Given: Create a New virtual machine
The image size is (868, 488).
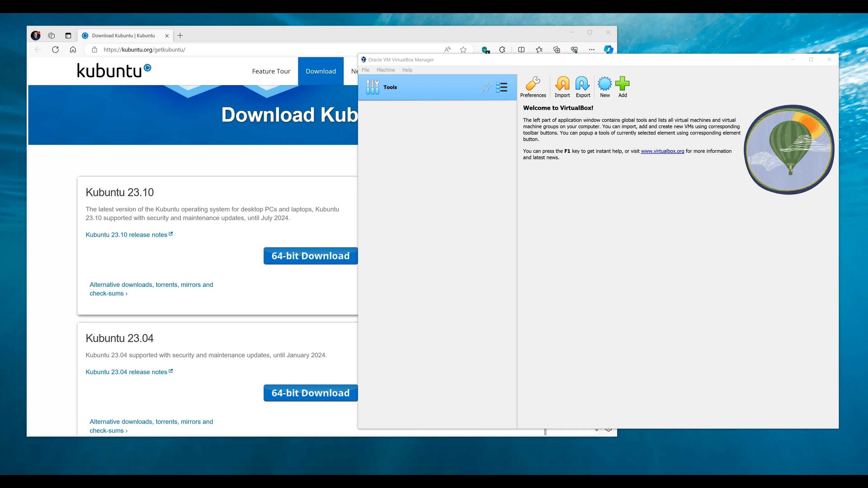Looking at the screenshot, I should (x=604, y=87).
